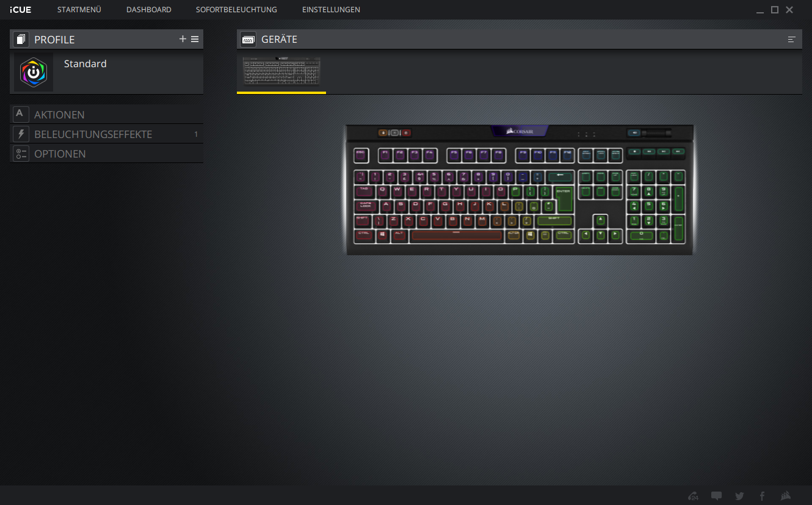Click the mute button on the keyboard image
The height and width of the screenshot is (505, 812).
point(634,133)
